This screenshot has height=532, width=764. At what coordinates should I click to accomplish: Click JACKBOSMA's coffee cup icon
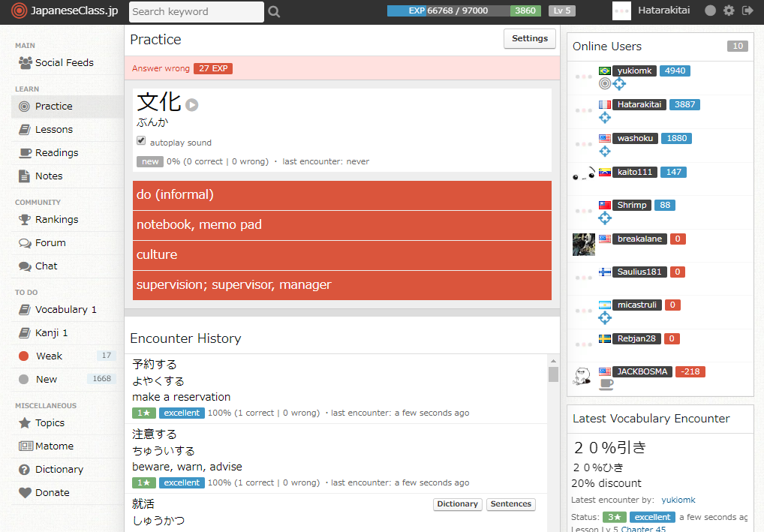click(x=606, y=385)
